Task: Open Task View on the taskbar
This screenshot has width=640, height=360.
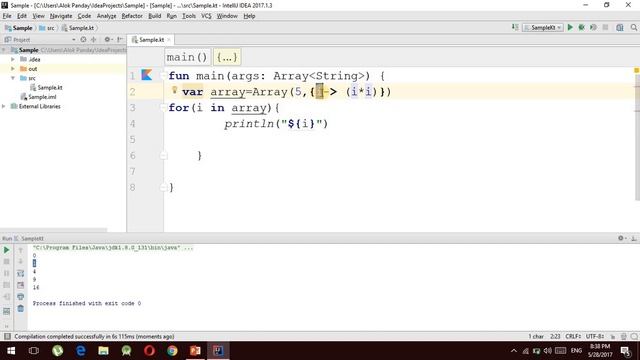Action: (x=34, y=351)
